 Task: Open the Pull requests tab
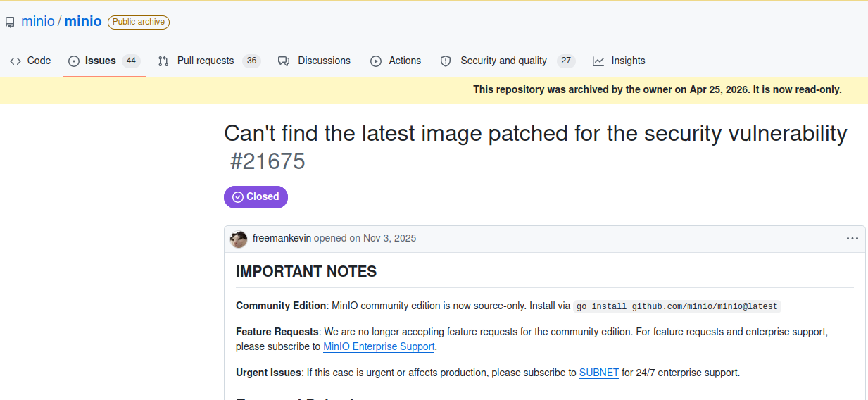pyautogui.click(x=209, y=61)
